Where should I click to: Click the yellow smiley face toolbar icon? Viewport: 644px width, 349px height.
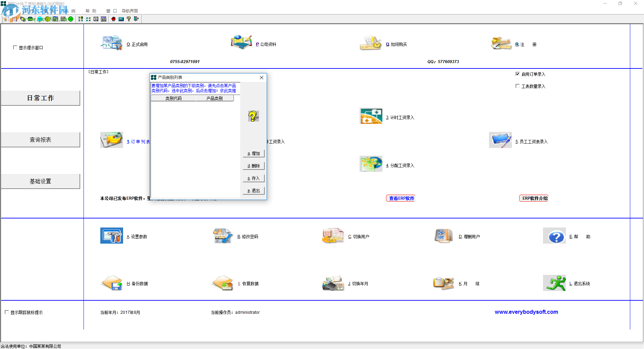point(47,19)
